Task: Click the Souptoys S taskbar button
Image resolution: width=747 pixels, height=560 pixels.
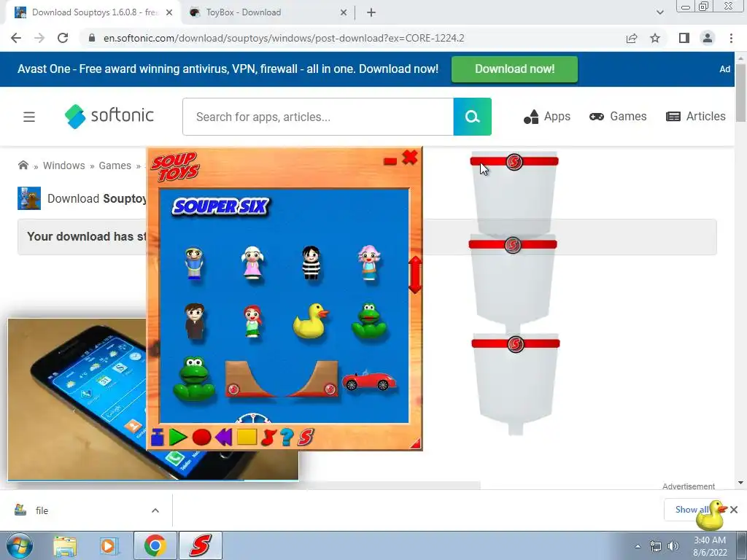Action: pyautogui.click(x=201, y=545)
